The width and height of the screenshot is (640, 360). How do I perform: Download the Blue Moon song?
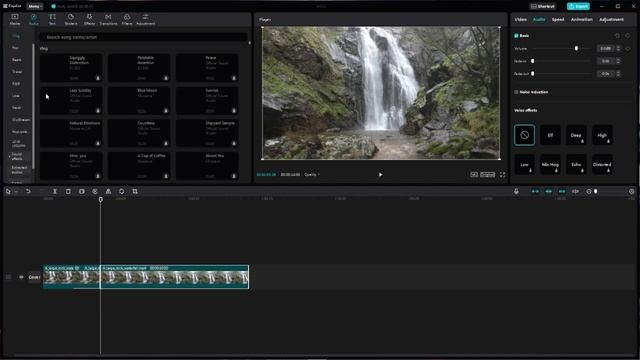point(166,110)
